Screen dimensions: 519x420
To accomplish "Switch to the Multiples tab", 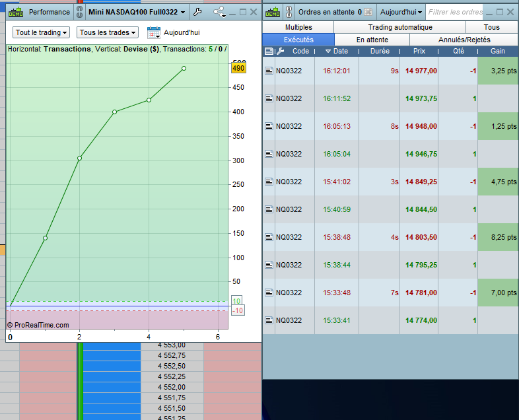I will tap(298, 27).
